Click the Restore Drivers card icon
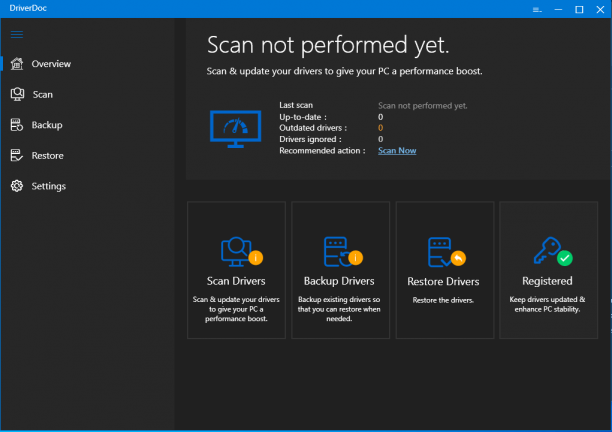612x432 pixels. click(447, 252)
